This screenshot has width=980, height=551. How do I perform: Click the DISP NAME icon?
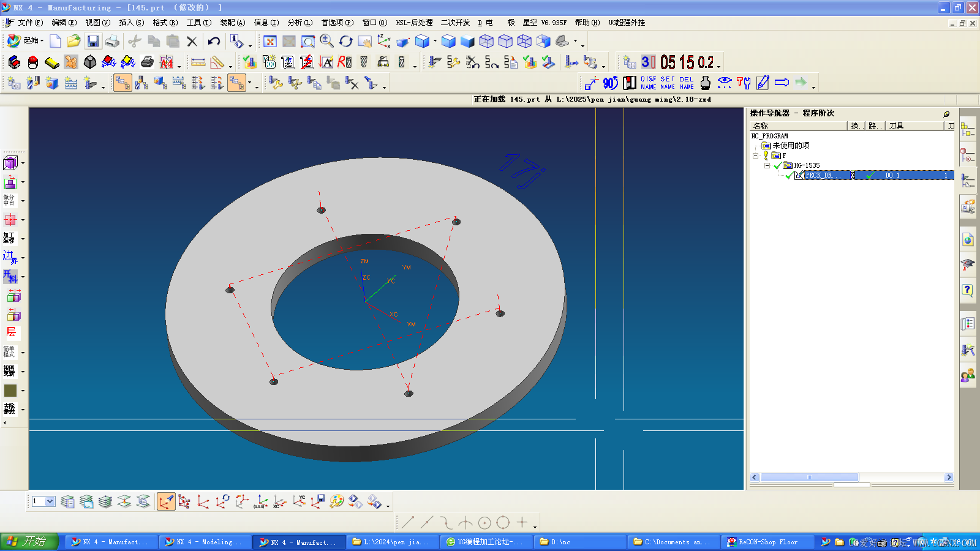point(649,83)
